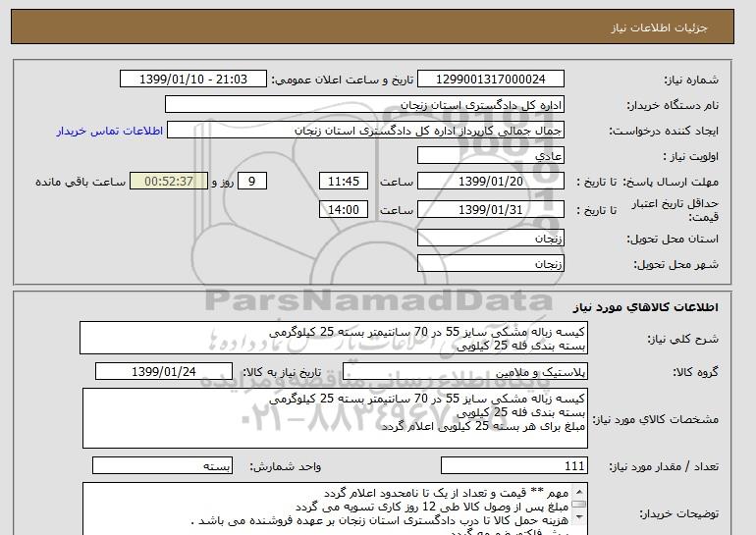
Task: Click the شهر محل تحویل label
Action: pos(675,264)
